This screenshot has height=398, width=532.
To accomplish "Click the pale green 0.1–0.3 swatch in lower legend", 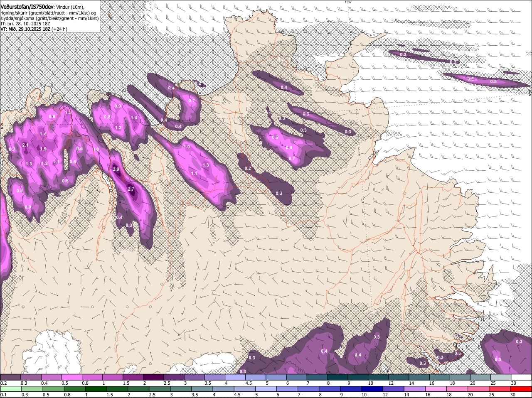I will coord(11,389).
